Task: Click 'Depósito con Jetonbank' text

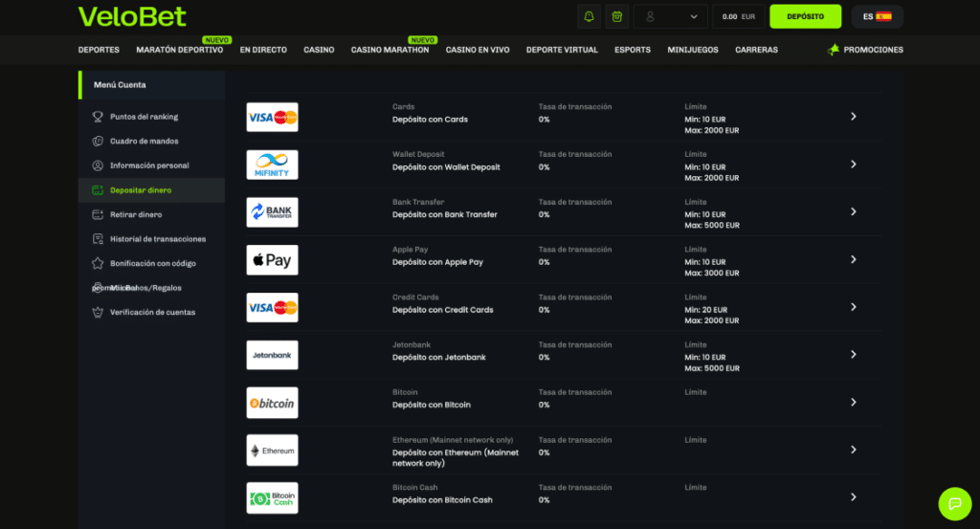Action: coord(438,357)
